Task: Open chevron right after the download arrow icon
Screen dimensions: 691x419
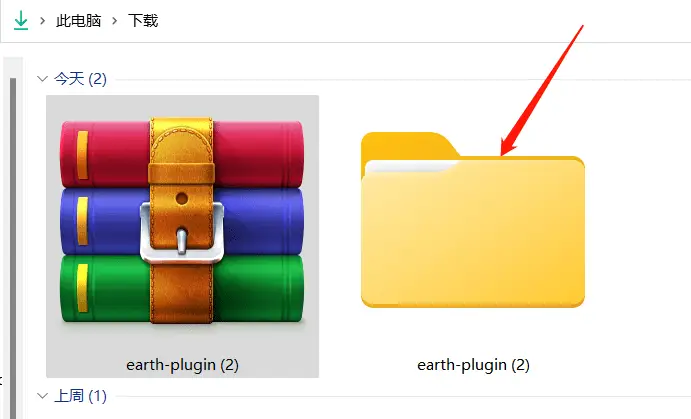Action: click(43, 21)
